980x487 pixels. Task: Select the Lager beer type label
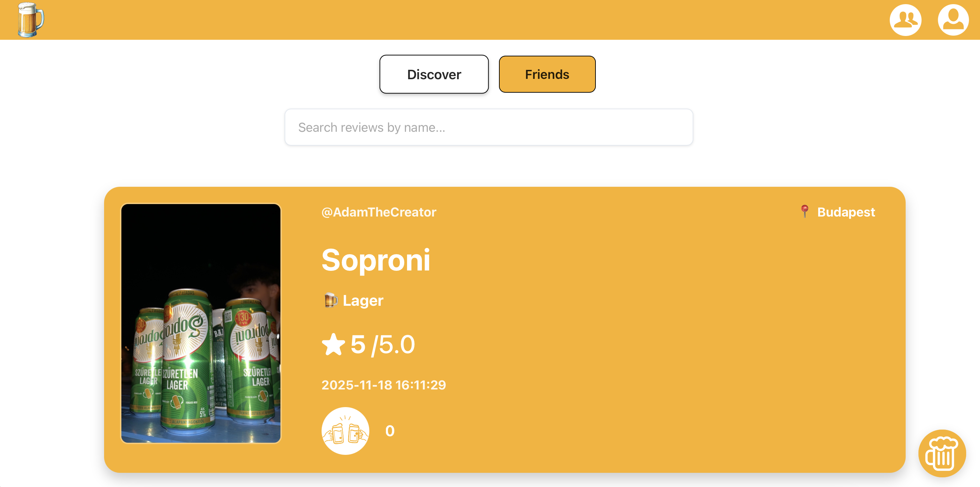tap(363, 301)
